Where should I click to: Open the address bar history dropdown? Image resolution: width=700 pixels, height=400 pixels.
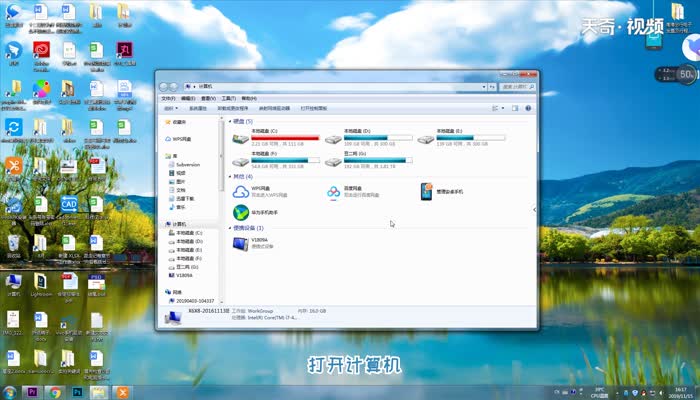point(484,87)
